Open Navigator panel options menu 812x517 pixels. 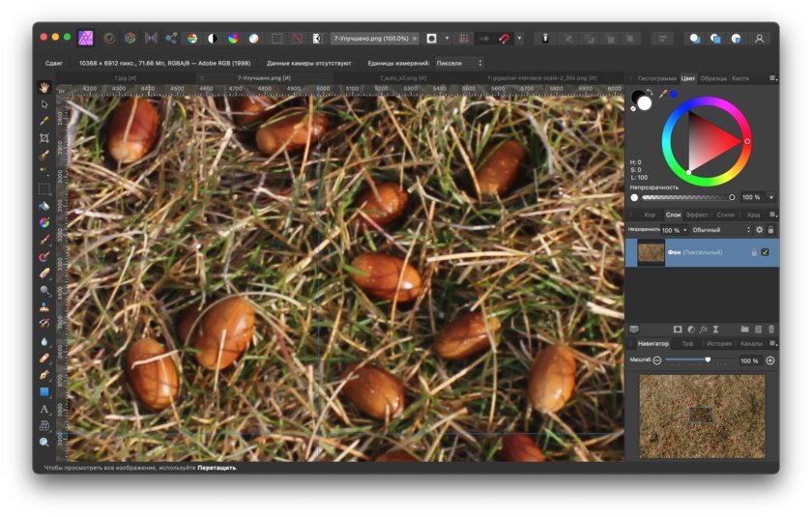[772, 343]
